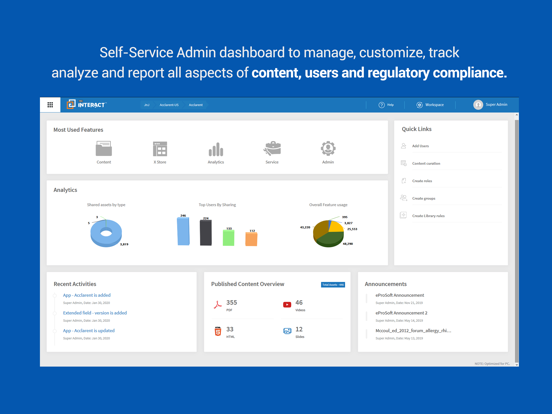Open the apps grid menu icon

coord(50,105)
